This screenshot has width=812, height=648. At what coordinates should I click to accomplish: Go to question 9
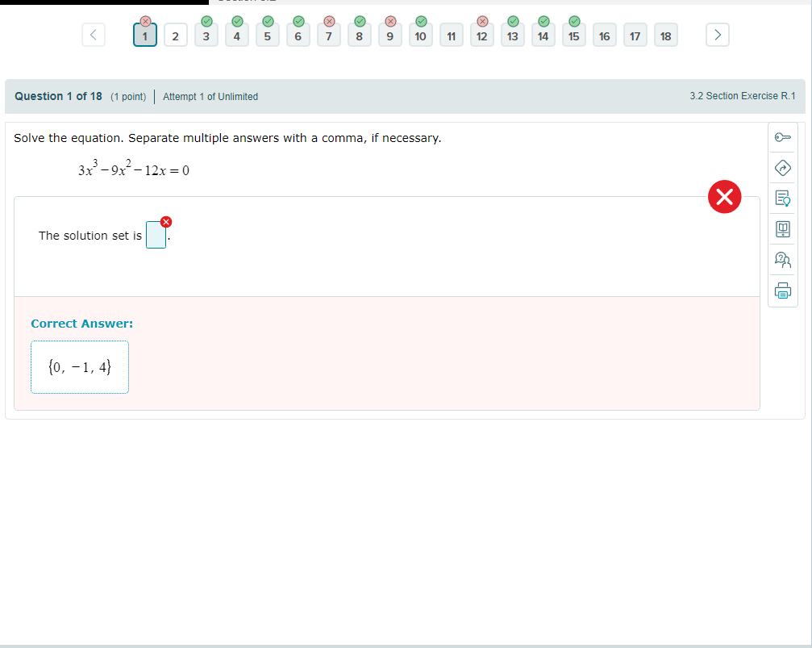coord(390,36)
